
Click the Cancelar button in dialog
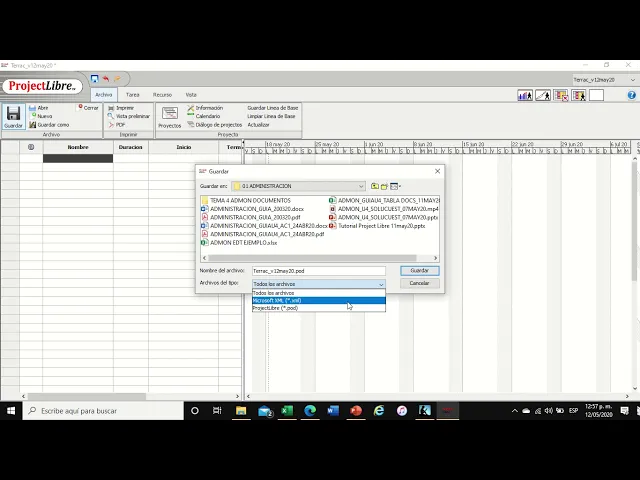[420, 283]
